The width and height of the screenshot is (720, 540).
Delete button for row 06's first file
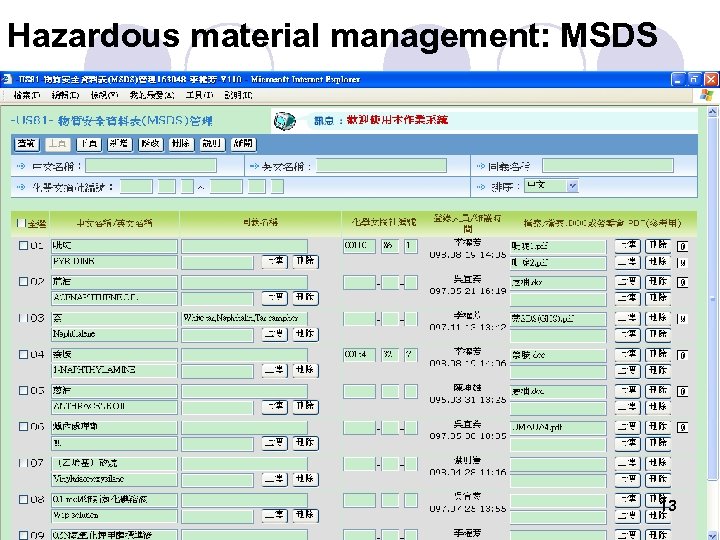pyautogui.click(x=658, y=427)
